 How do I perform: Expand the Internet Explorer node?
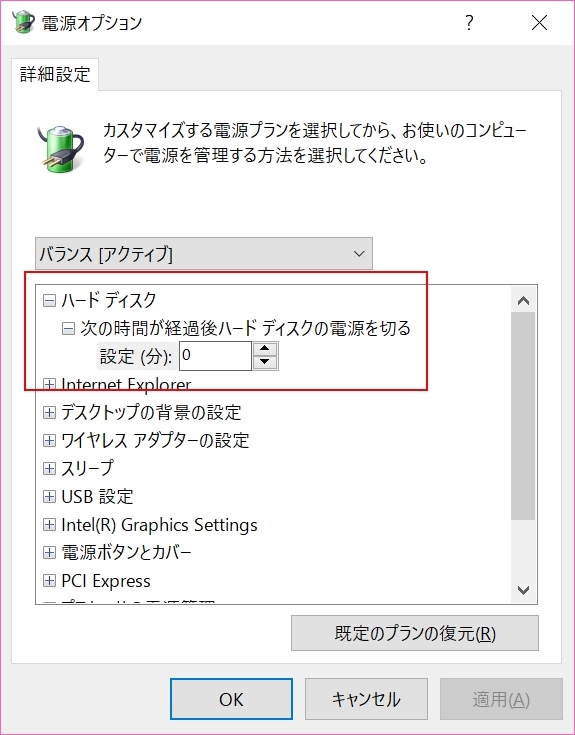coord(49,384)
